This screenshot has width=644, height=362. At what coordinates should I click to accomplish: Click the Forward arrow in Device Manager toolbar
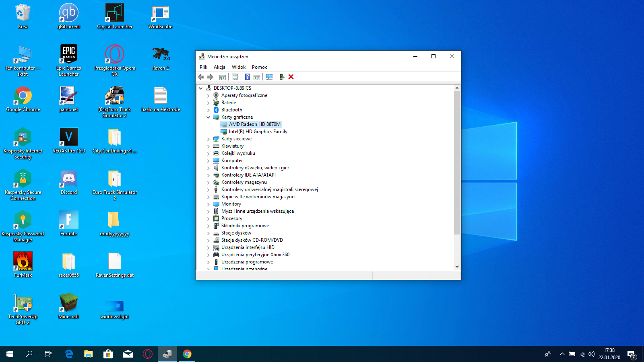coord(210,77)
